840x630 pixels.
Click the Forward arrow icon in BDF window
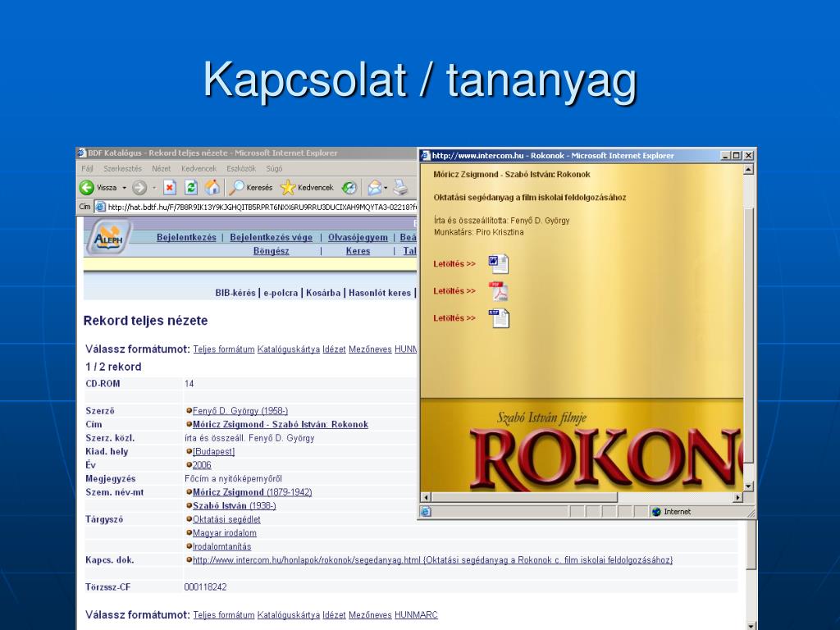click(139, 188)
